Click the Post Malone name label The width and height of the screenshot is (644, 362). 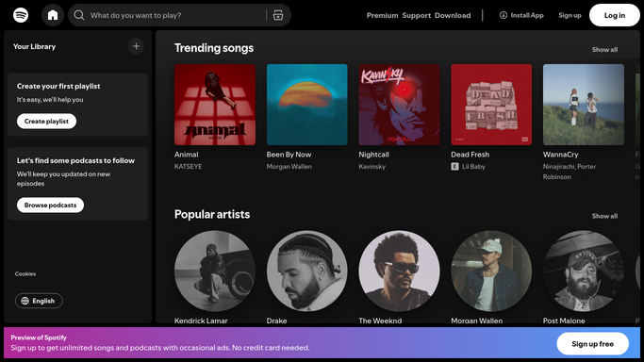pyautogui.click(x=564, y=321)
